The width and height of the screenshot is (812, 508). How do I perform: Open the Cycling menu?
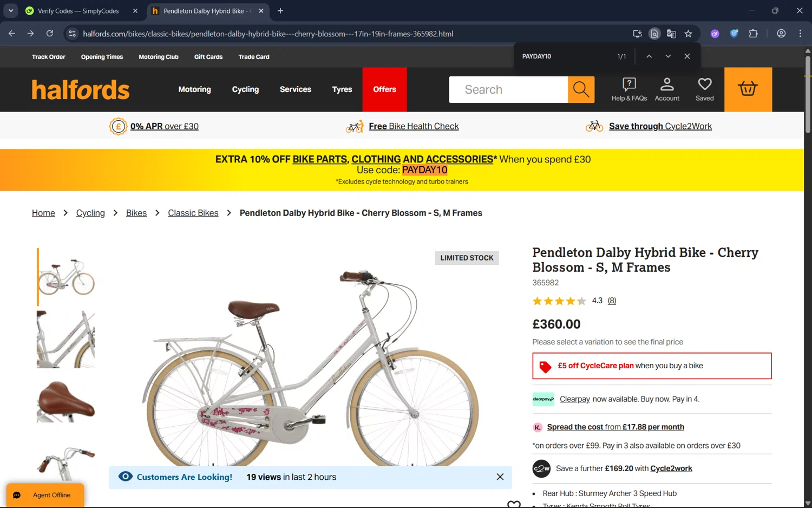point(245,89)
